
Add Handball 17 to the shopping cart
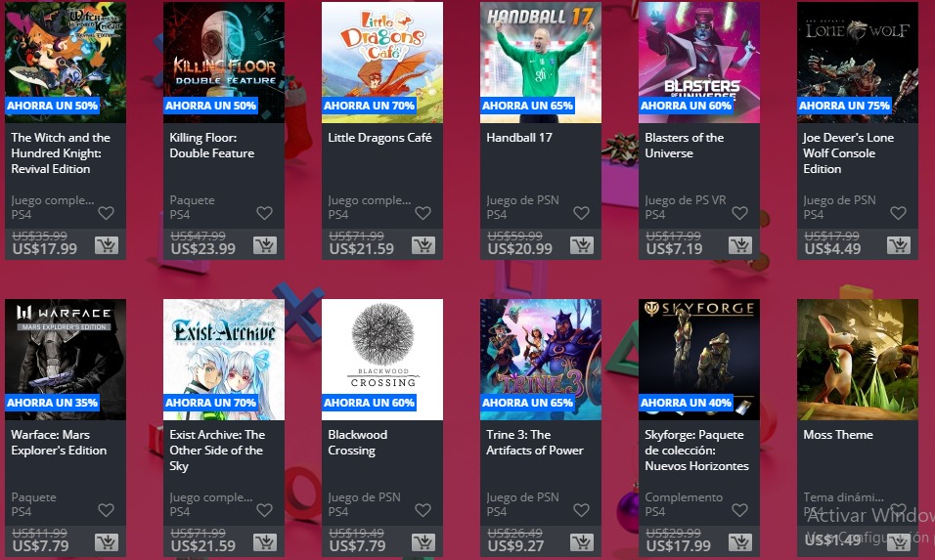click(x=581, y=245)
